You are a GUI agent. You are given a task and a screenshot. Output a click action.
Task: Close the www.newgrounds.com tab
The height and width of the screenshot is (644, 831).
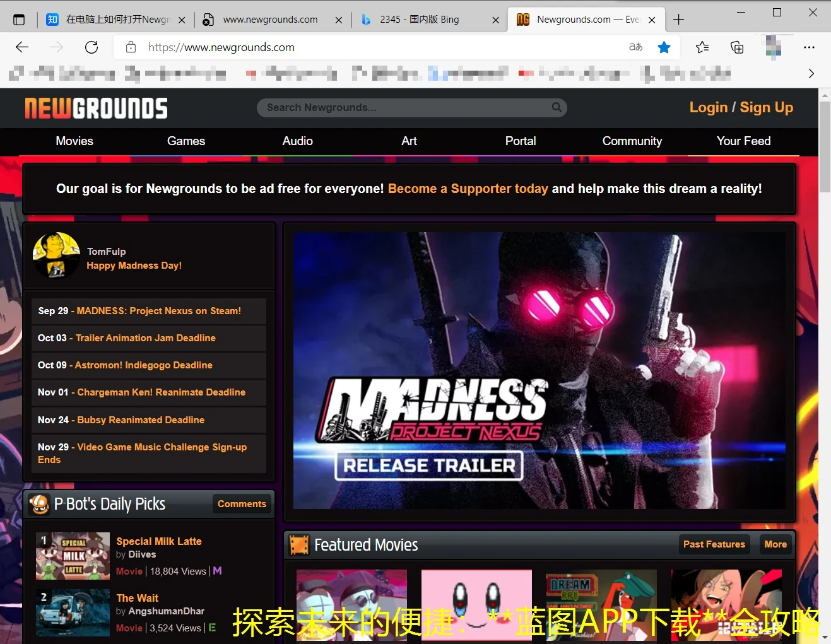coord(339,20)
